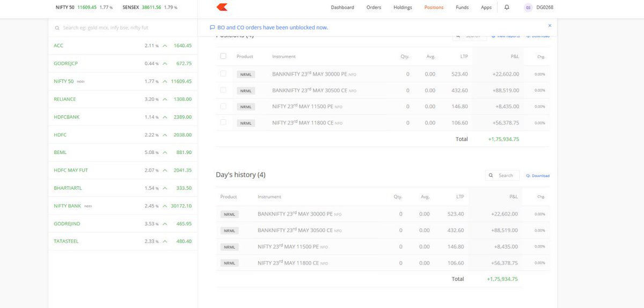Screen dimensions: 644x308
Task: Select GODREJCP in the watchlist
Action: tap(123, 63)
